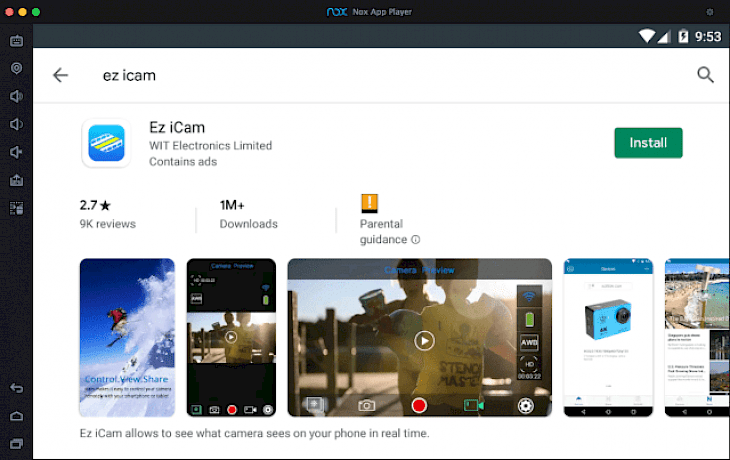Click the orange parental guidance badge
The height and width of the screenshot is (460, 730).
tap(370, 203)
